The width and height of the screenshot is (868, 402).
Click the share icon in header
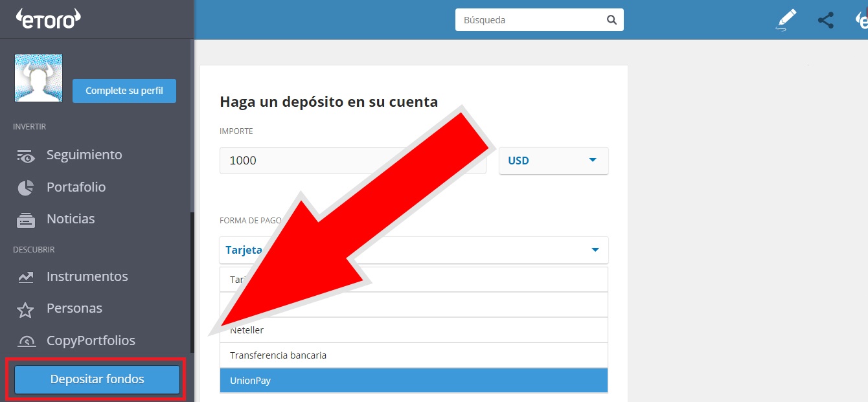pos(826,20)
